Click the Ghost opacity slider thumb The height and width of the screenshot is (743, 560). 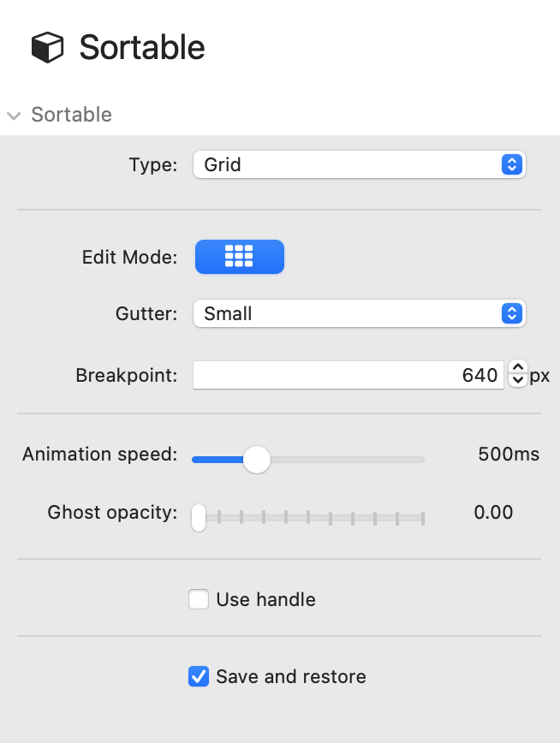199,517
